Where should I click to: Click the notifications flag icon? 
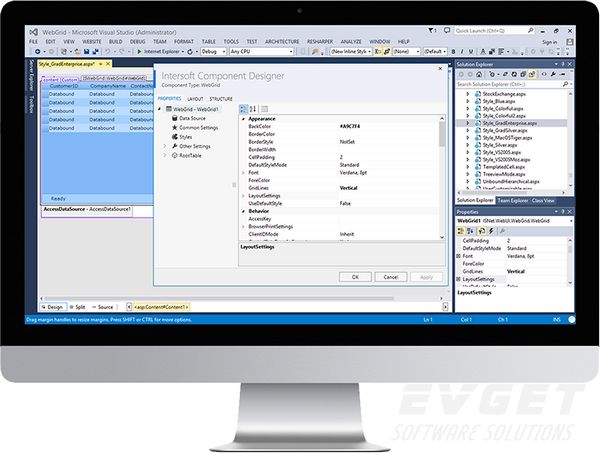(432, 31)
